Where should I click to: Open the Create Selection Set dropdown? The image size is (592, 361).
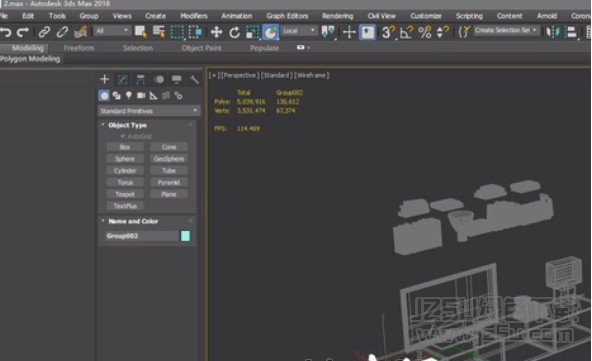click(x=506, y=30)
